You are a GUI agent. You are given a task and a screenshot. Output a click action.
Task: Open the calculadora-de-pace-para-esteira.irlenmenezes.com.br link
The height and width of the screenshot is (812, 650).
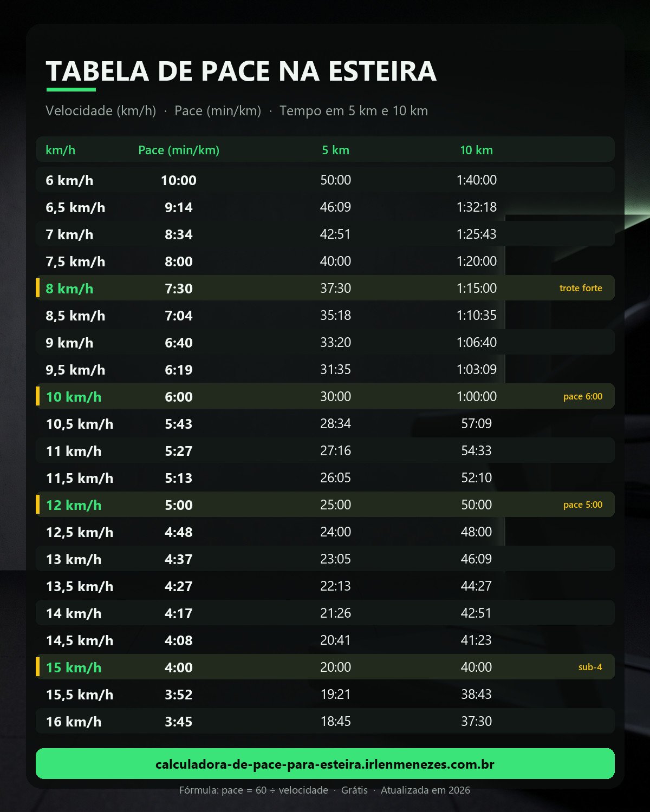point(325,764)
